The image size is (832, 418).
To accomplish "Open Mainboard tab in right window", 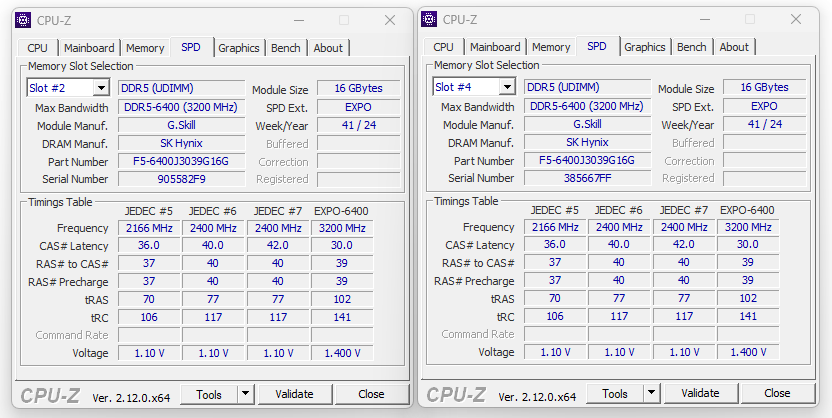I will point(495,47).
